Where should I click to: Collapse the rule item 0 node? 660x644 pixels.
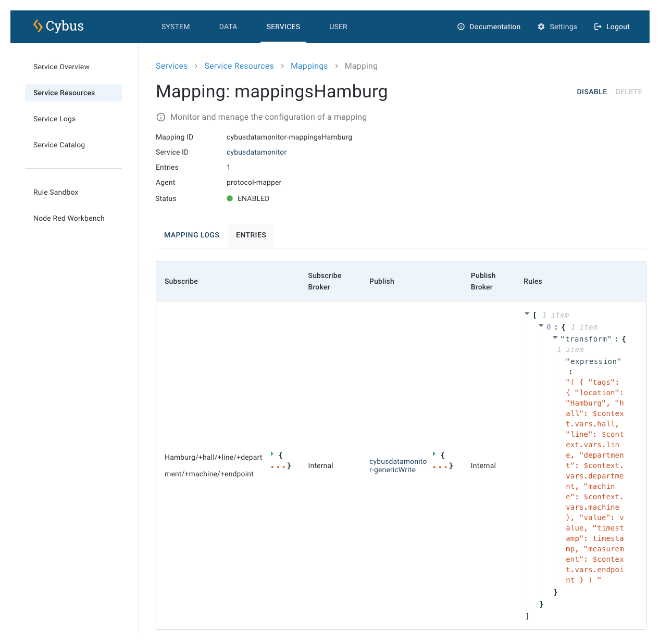pyautogui.click(x=541, y=326)
